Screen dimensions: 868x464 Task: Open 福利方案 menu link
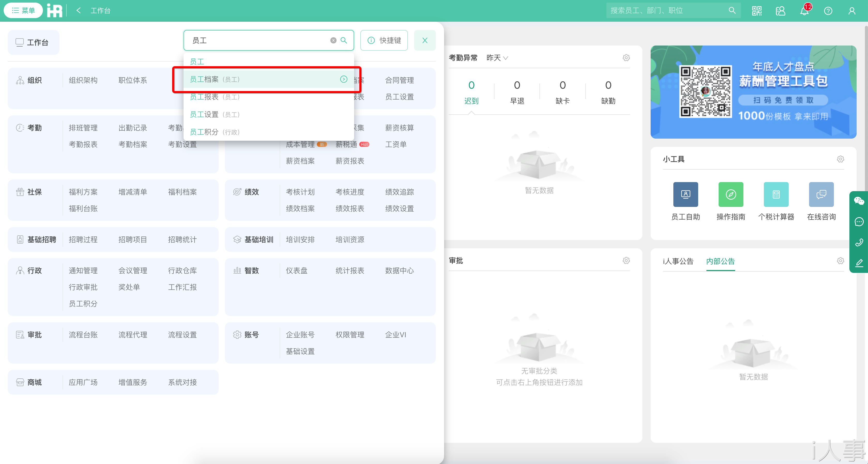83,192
